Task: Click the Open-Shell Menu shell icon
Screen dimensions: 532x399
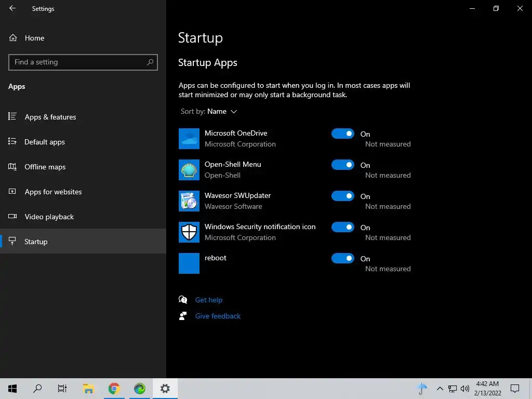Action: click(189, 170)
